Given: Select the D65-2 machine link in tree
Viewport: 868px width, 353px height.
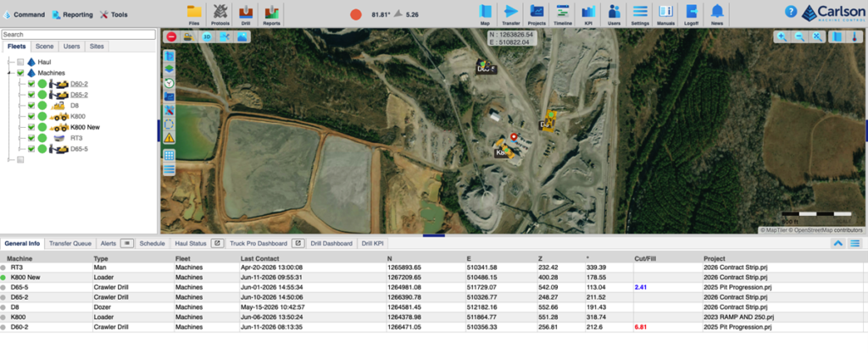Looking at the screenshot, I should (x=79, y=95).
